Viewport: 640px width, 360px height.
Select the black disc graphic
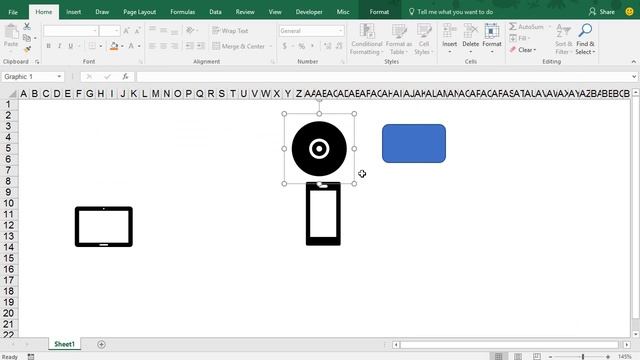pyautogui.click(x=319, y=149)
